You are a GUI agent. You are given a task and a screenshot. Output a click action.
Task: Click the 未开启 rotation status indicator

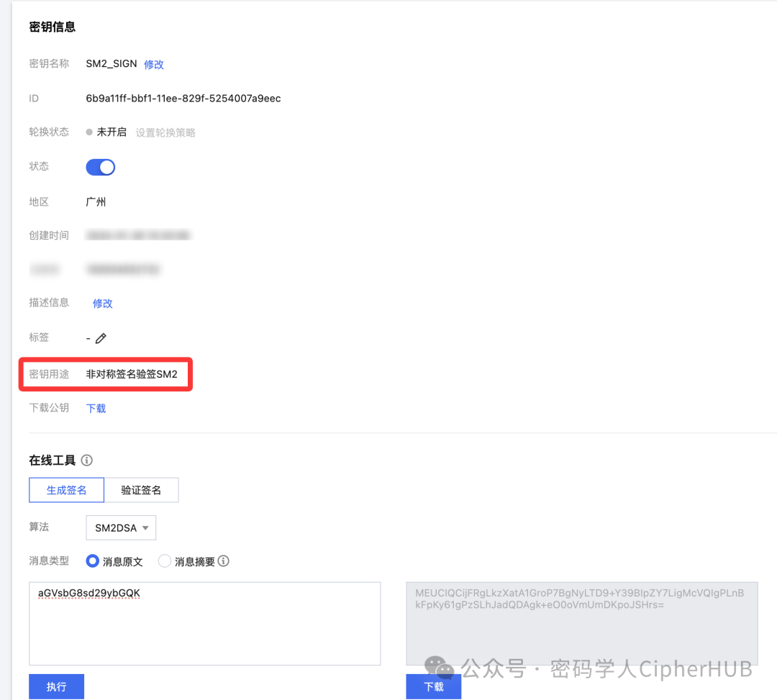click(112, 132)
